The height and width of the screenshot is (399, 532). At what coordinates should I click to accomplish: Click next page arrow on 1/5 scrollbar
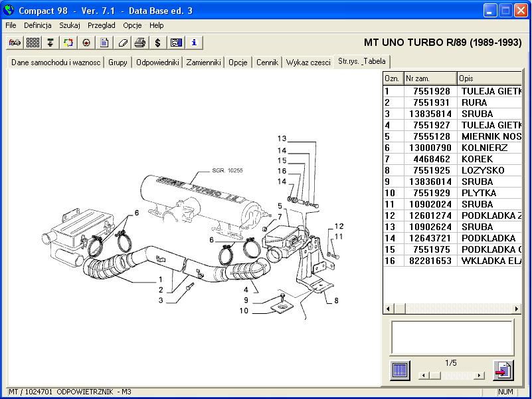479,375
